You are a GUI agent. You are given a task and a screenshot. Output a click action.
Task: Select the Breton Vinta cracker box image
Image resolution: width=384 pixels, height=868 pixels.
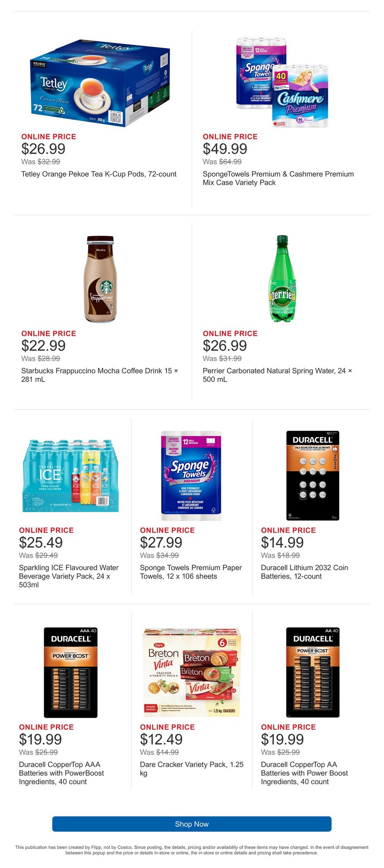click(191, 672)
